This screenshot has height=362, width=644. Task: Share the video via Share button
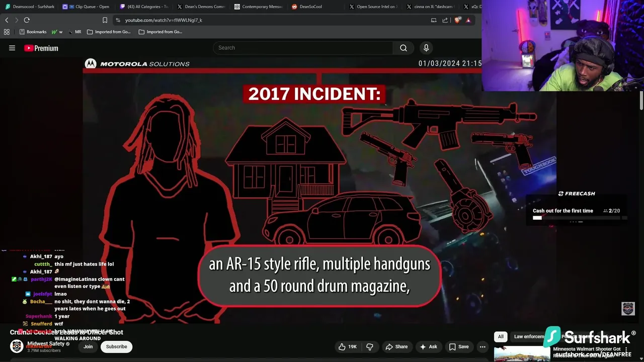[396, 346]
